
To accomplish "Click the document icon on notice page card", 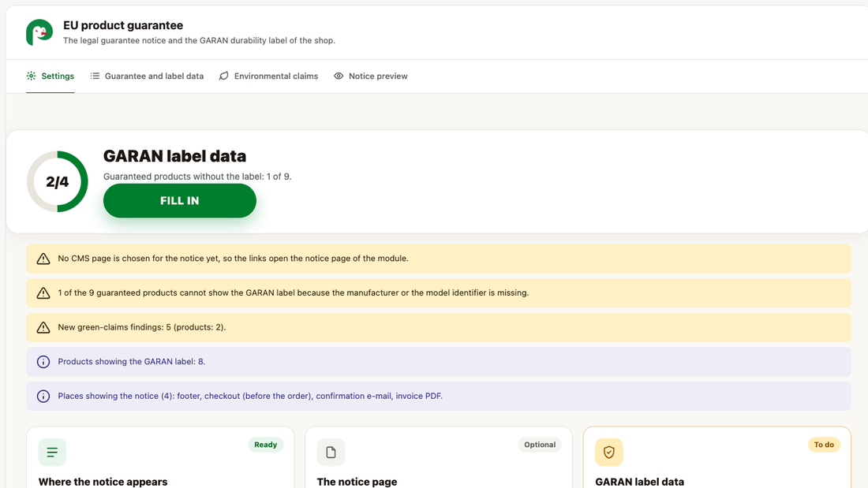I will [x=331, y=452].
